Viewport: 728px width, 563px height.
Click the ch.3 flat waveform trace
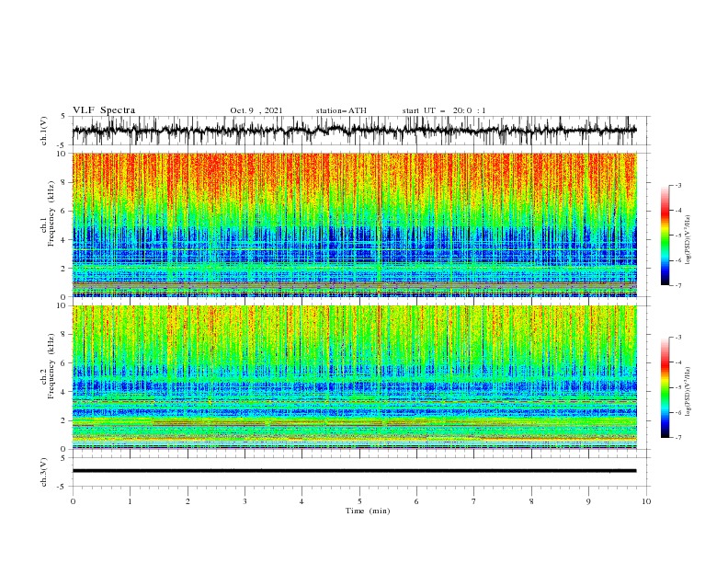pos(354,471)
